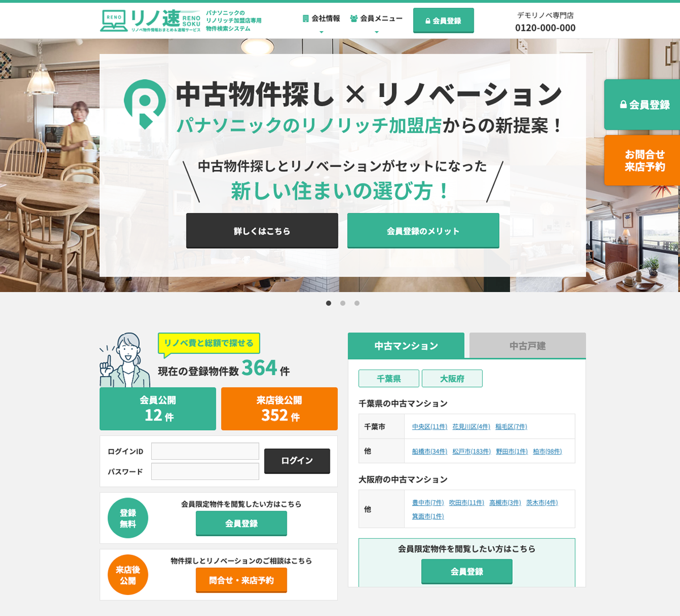Click the green 登録無料 circle badge
This screenshot has height=616, width=680.
[x=128, y=518]
